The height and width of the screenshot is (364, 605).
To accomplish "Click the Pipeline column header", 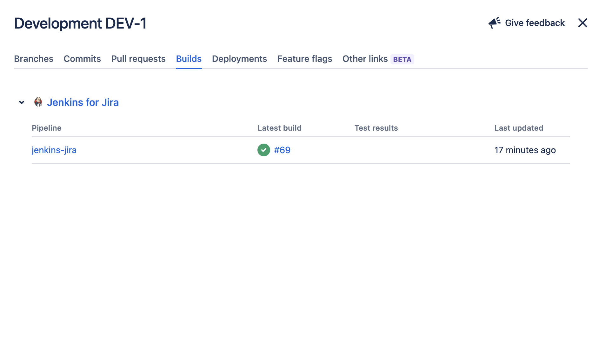I will (47, 128).
